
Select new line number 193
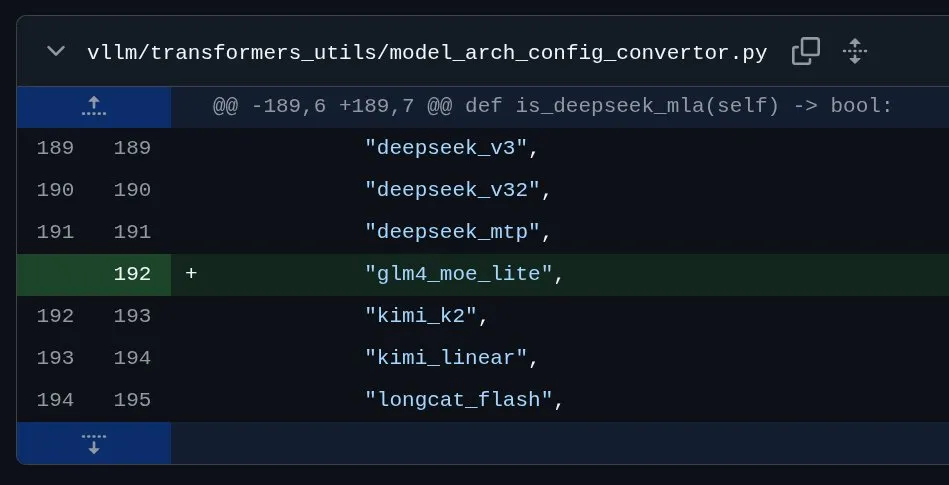(x=132, y=316)
